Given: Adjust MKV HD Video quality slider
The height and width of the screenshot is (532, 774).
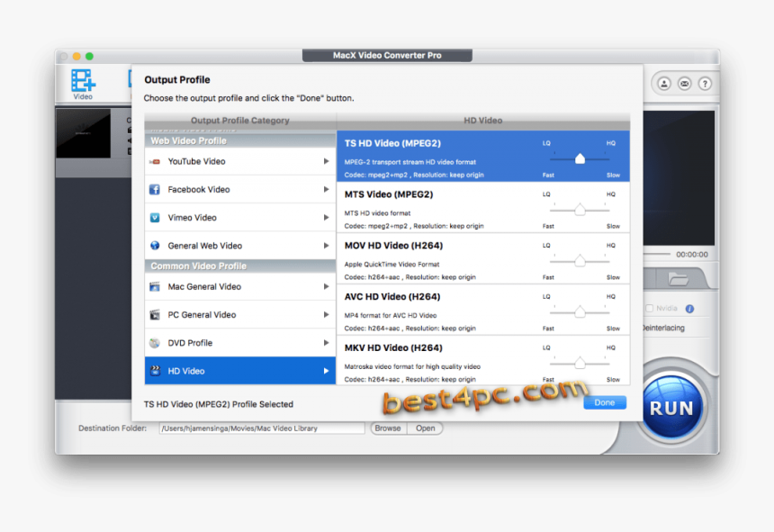Looking at the screenshot, I should tap(580, 364).
